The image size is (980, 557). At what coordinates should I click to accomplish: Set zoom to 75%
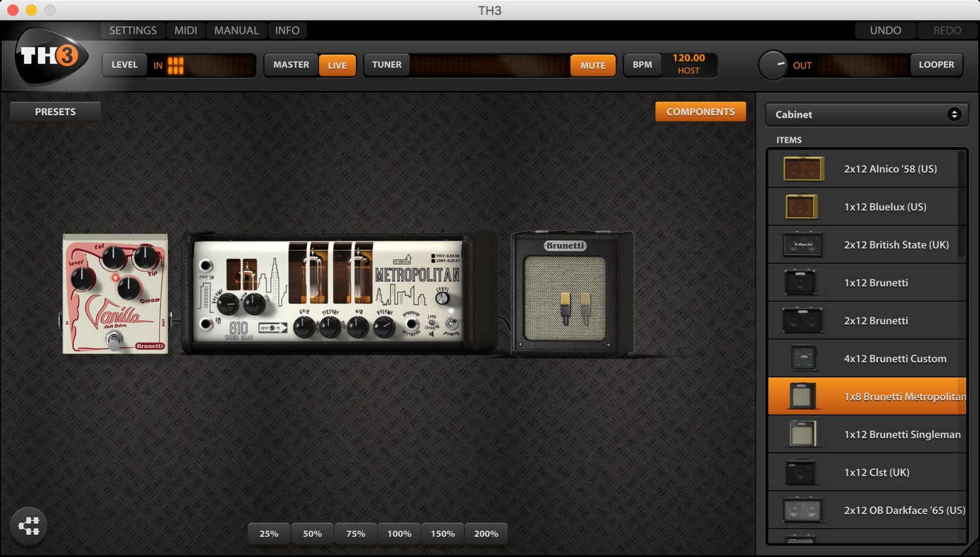coord(356,534)
